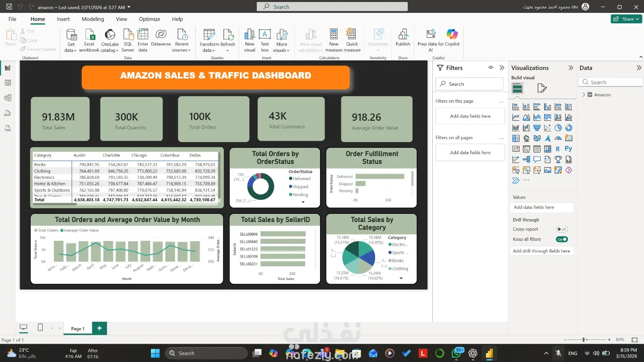The width and height of the screenshot is (644, 362).
Task: Insert a New visual
Action: pos(250,40)
